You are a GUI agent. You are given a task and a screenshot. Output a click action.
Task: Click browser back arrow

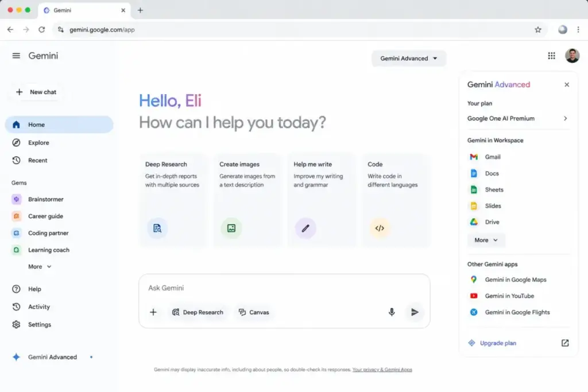(x=10, y=30)
